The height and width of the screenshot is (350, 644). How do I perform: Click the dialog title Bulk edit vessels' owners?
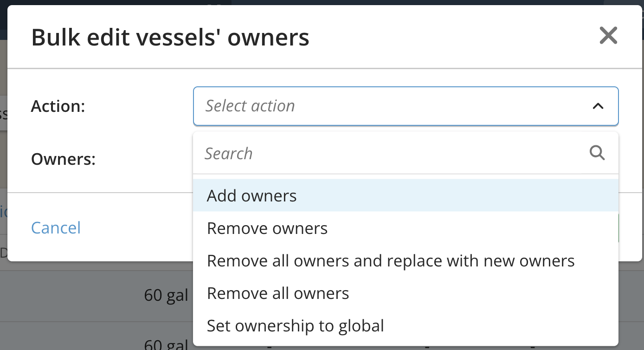tap(170, 38)
